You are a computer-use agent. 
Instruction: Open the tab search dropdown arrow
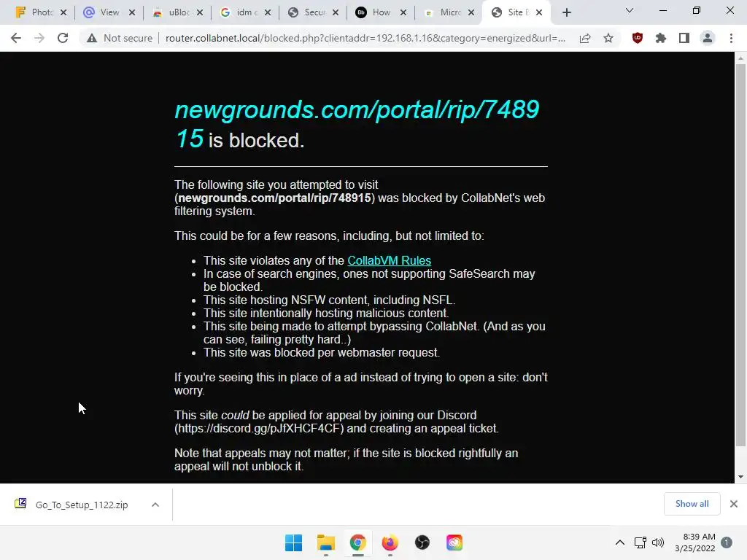click(x=630, y=10)
